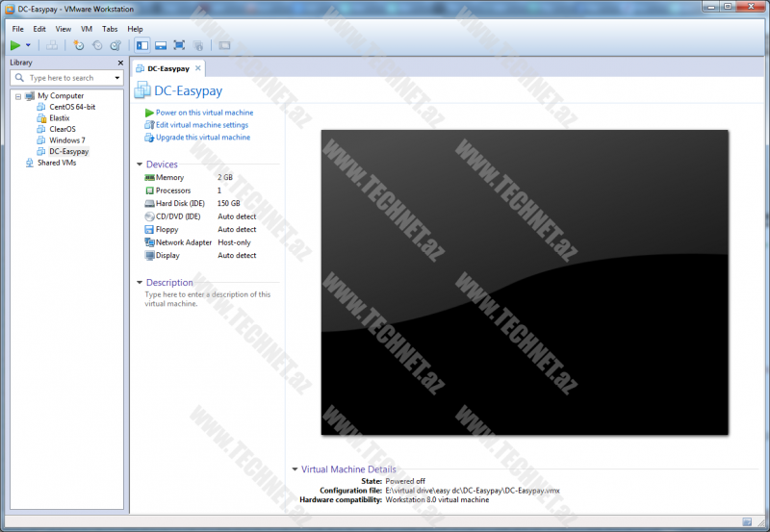Viewport: 770px width, 532px height.
Task: Open the power options dropdown arrow
Action: [x=28, y=45]
